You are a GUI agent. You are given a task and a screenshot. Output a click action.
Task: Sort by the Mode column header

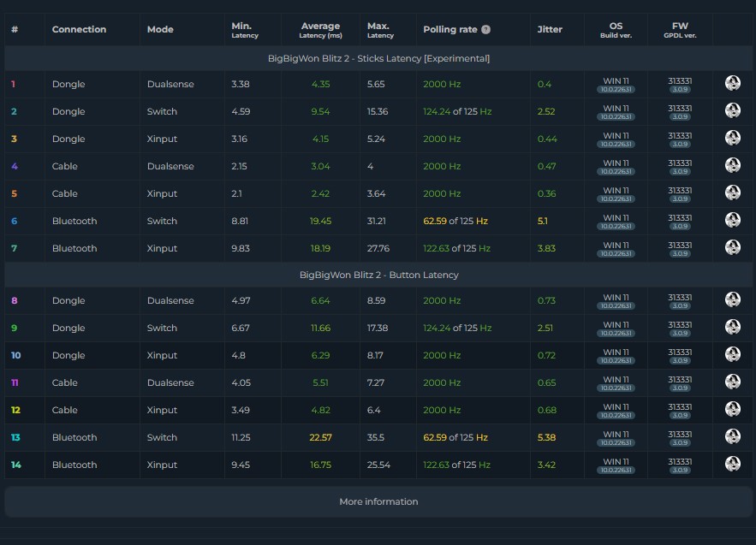(x=160, y=29)
